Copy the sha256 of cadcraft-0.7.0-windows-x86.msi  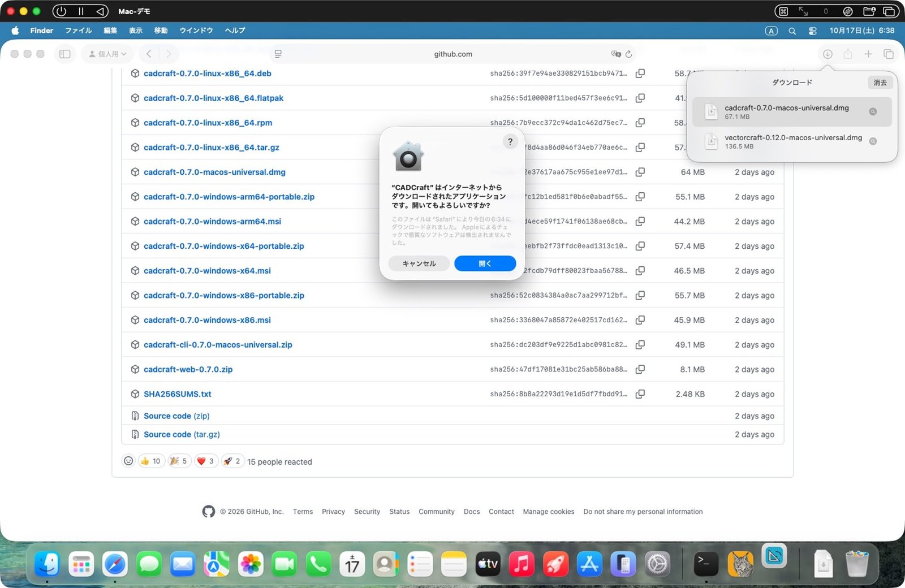[x=640, y=320]
